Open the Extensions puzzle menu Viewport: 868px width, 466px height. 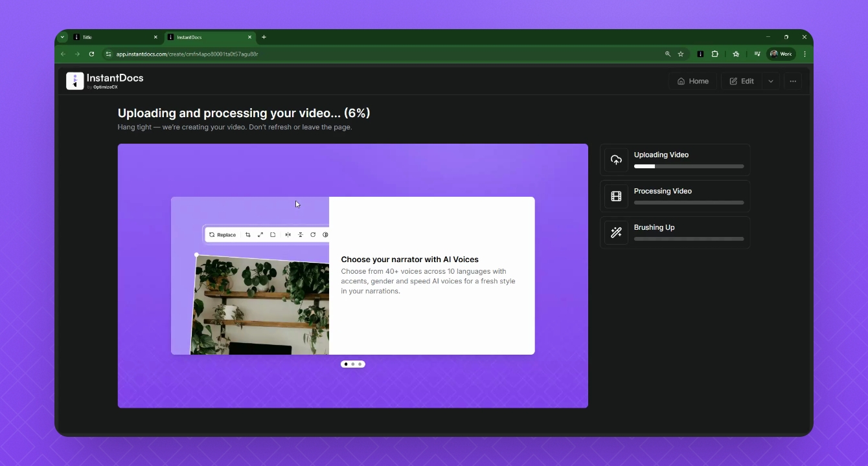click(715, 54)
